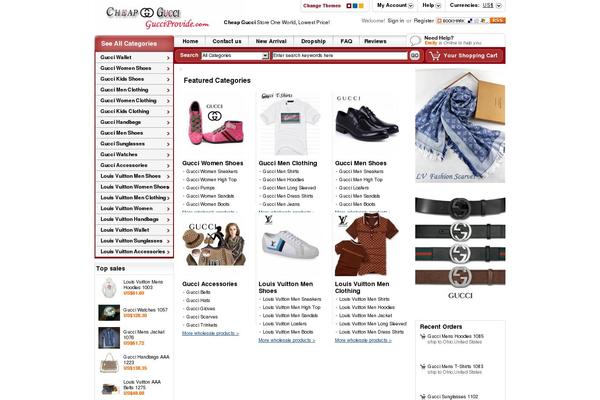
Task: Open Gucci Handbags category
Action: tap(134, 122)
